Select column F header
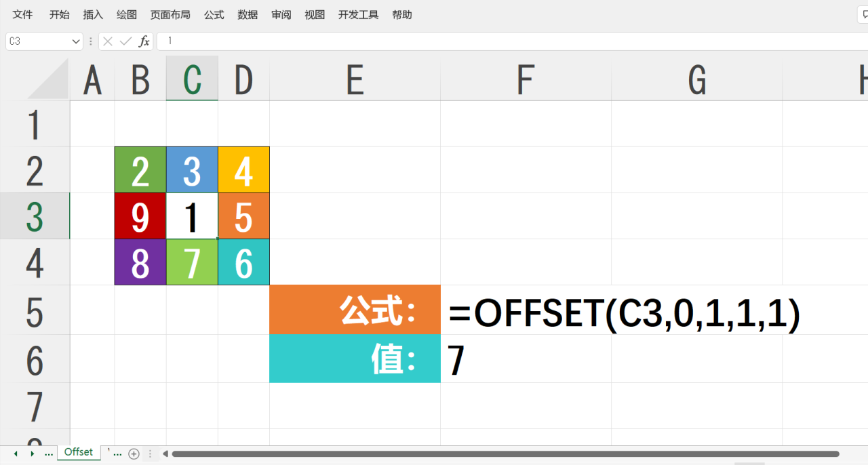Screen dimensions: 868x465 [526, 80]
